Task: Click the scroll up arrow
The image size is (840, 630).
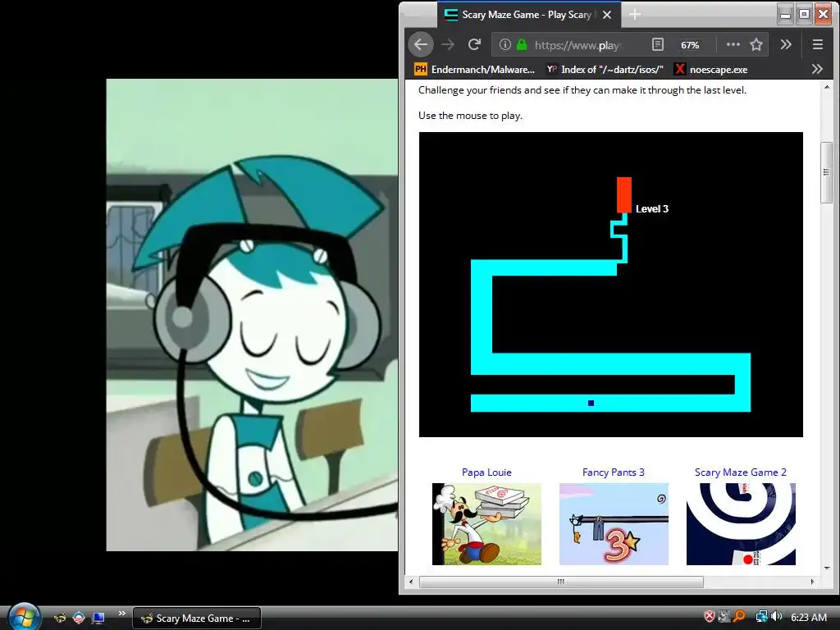Action: [x=826, y=87]
